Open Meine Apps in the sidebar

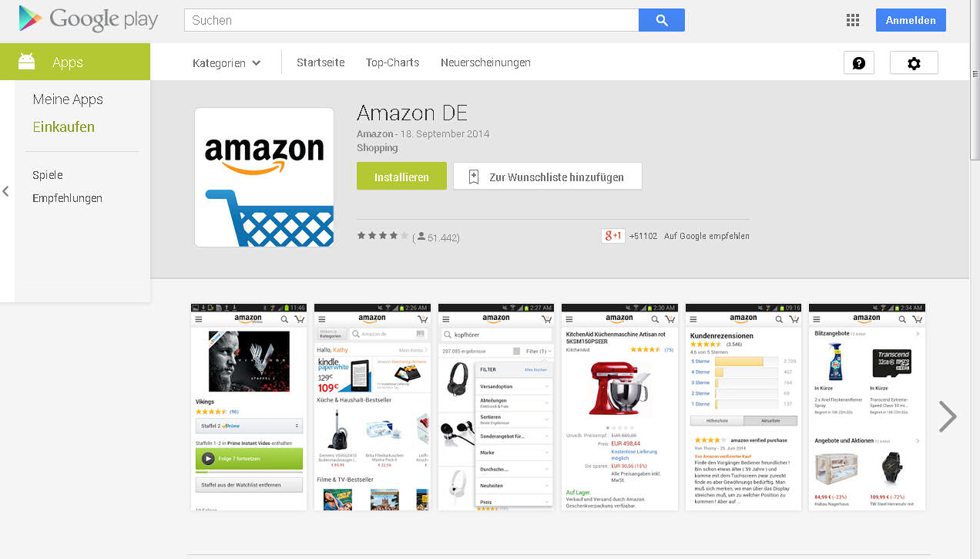(x=68, y=99)
